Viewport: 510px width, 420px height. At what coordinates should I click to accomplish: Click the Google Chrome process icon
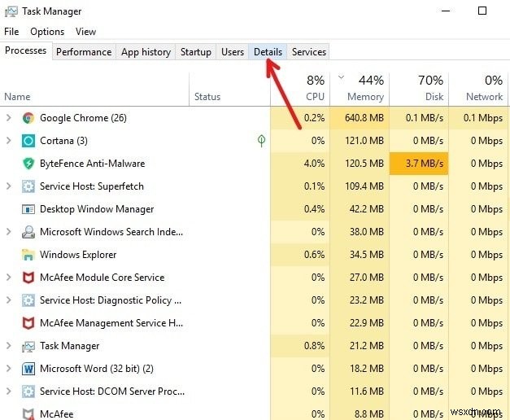(x=28, y=118)
